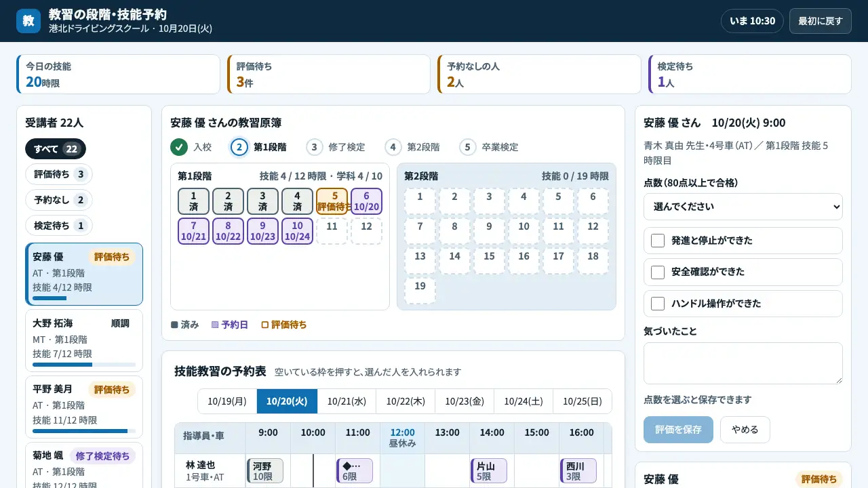This screenshot has width=868, height=488.
Task: Select step 2 第1段階 circle
Action: (x=239, y=147)
